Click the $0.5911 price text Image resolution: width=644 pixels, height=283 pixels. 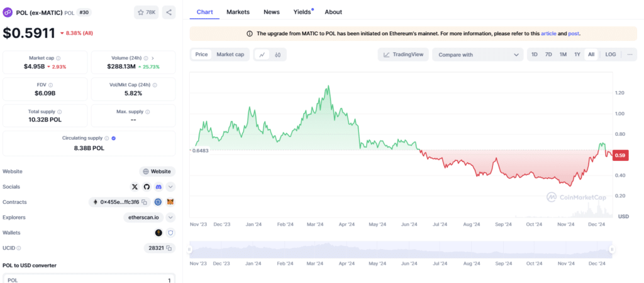[29, 33]
